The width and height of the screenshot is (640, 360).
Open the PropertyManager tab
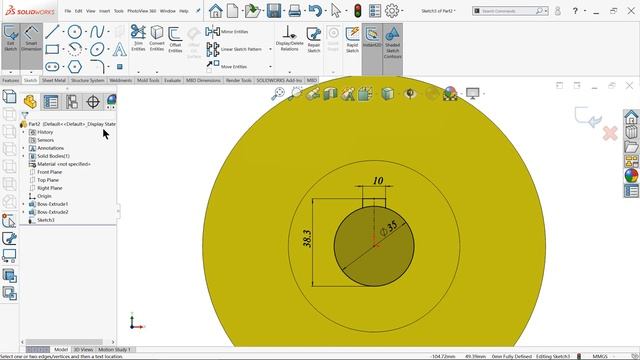51,102
